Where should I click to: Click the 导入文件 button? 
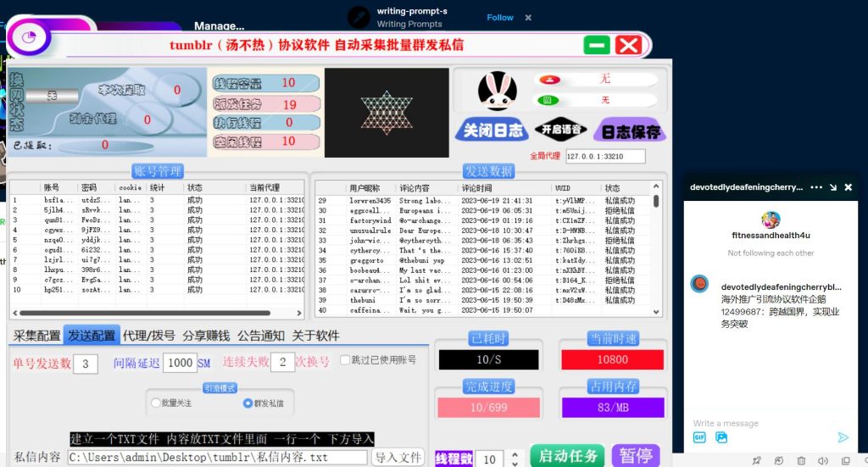(x=398, y=458)
